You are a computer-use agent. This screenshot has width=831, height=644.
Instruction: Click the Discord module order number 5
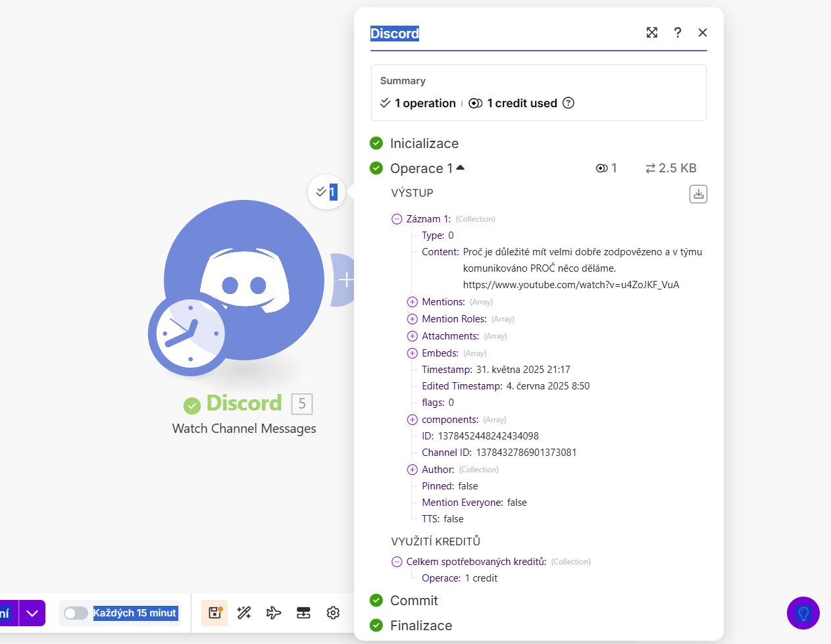click(302, 404)
